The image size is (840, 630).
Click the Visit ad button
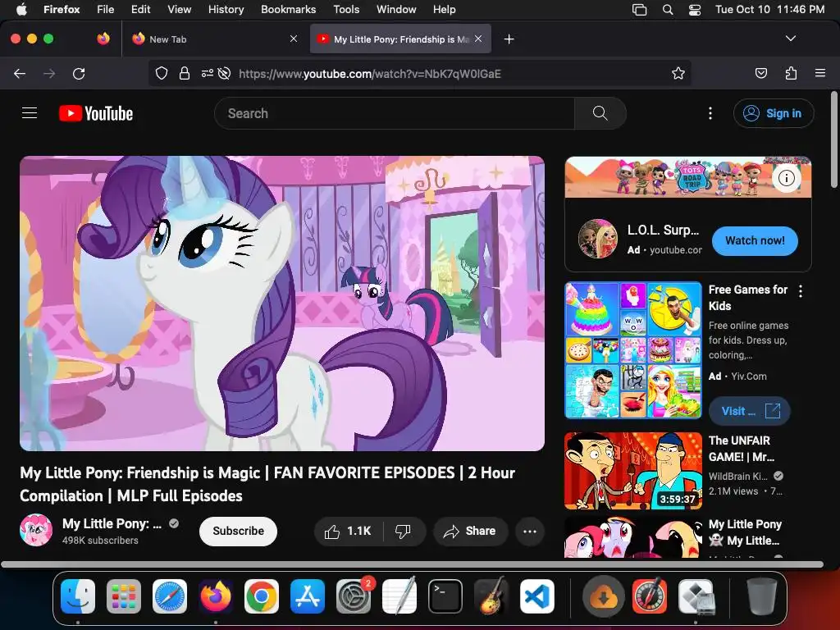click(749, 411)
